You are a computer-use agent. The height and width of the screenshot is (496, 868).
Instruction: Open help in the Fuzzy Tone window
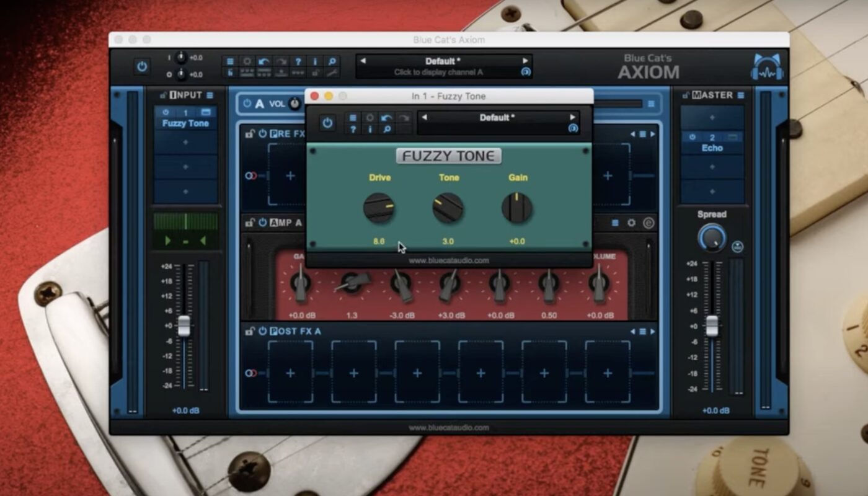(353, 129)
